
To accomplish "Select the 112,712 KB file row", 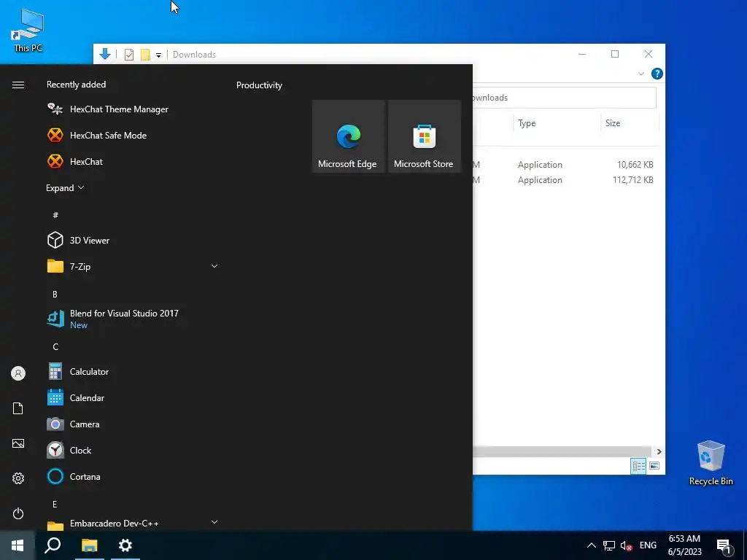I will coord(565,180).
